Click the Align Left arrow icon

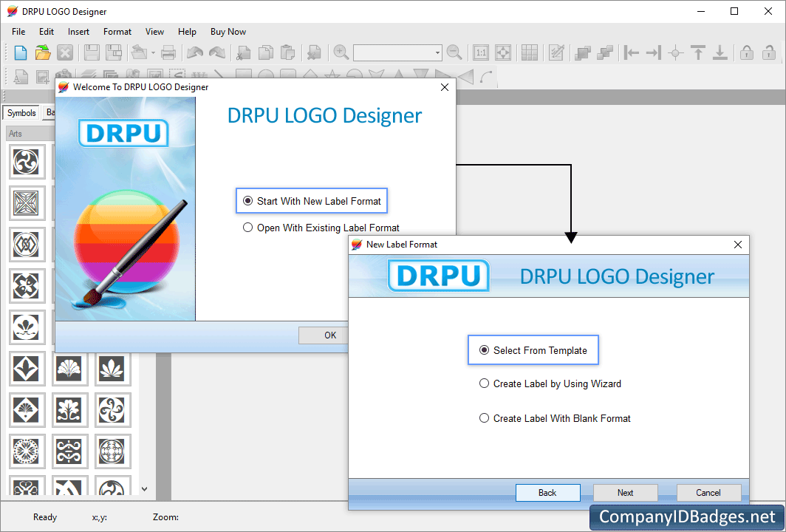631,52
